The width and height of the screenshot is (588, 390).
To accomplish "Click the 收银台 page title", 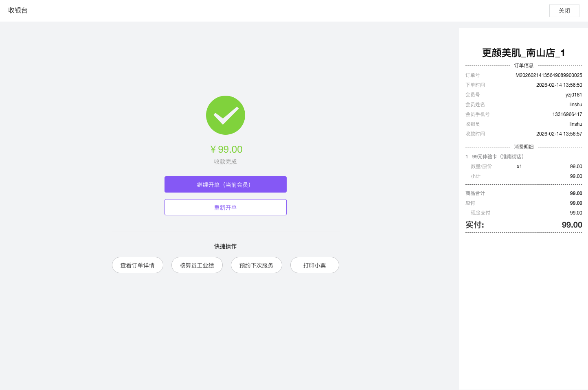I will tap(18, 10).
